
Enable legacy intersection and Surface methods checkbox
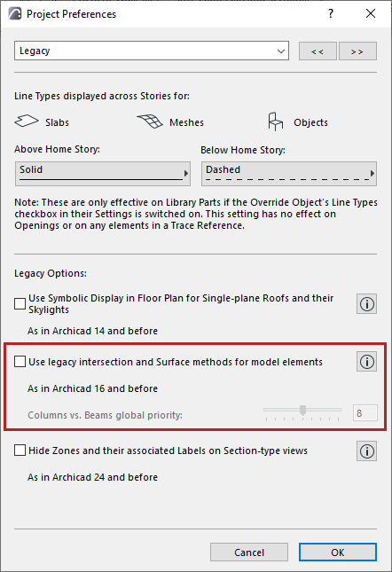tap(20, 362)
